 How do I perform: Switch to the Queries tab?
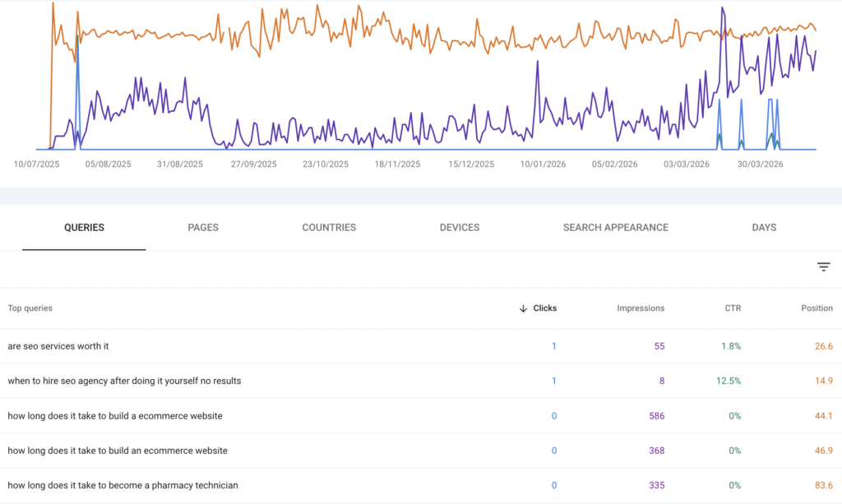(x=85, y=228)
